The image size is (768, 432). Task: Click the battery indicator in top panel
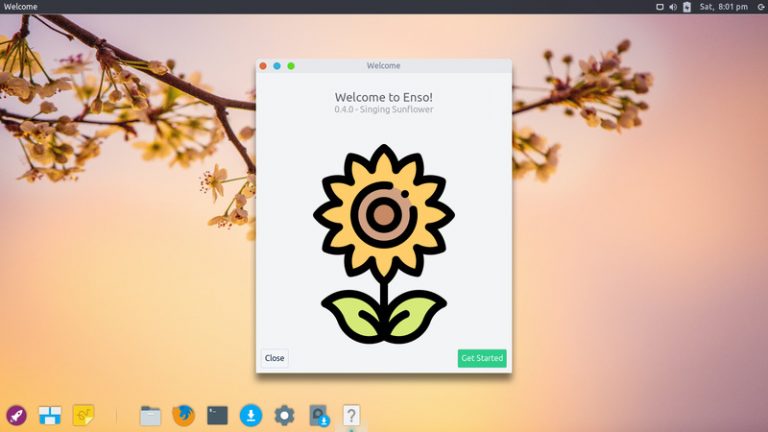click(x=687, y=7)
